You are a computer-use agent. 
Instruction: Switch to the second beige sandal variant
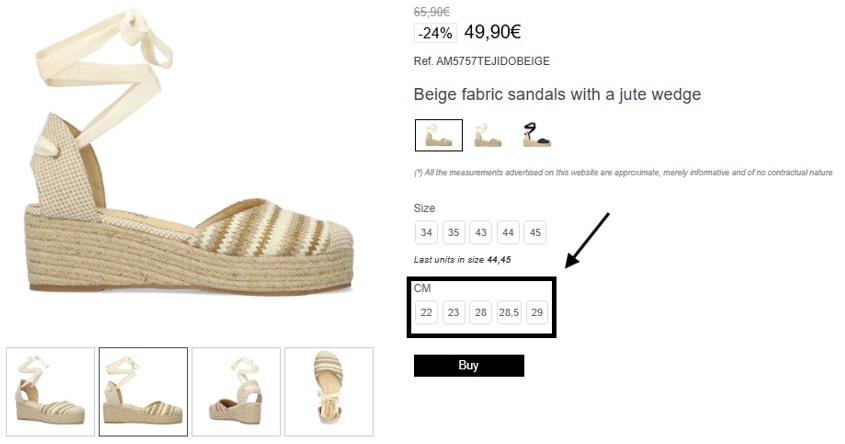click(488, 135)
